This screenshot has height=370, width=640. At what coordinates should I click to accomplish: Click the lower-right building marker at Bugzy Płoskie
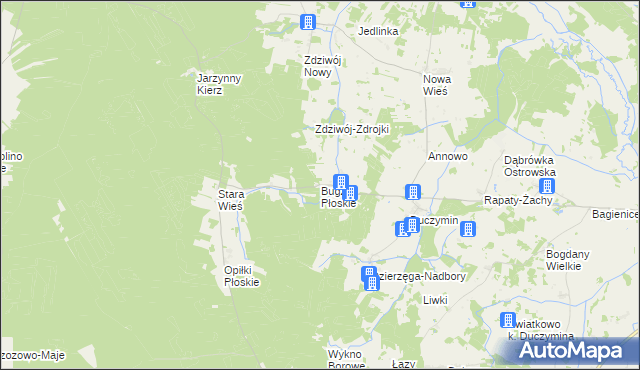click(350, 193)
